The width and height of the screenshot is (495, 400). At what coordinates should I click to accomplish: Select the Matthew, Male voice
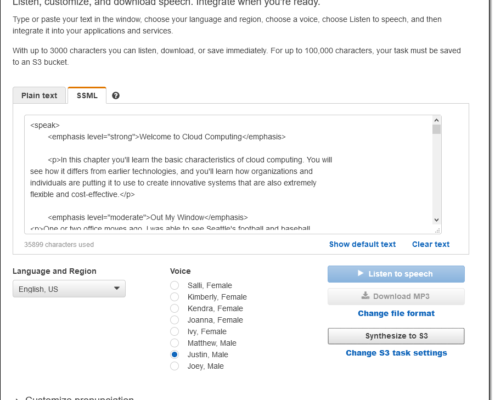174,343
